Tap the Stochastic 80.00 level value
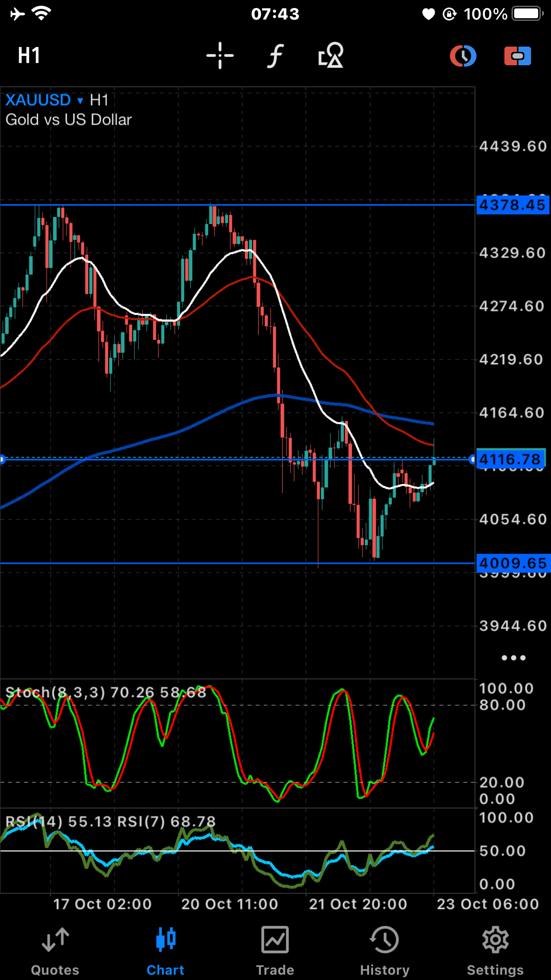The height and width of the screenshot is (980, 551). click(x=503, y=705)
